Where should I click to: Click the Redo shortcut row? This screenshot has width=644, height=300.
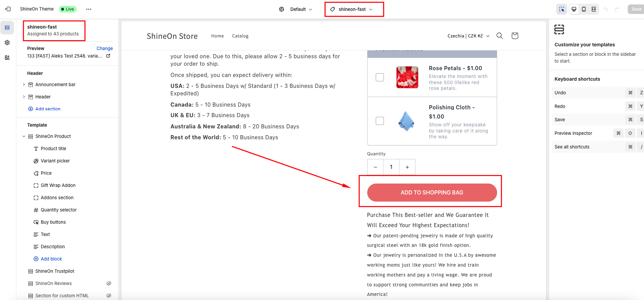[598, 106]
